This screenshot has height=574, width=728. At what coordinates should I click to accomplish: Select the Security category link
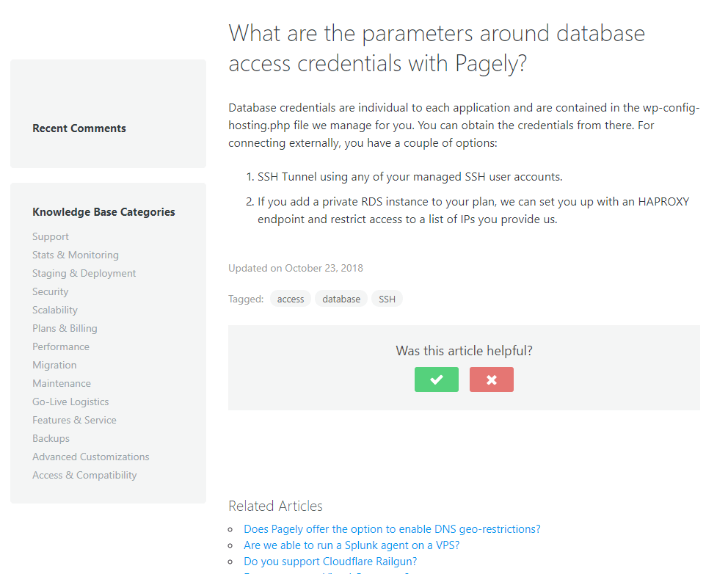pyautogui.click(x=51, y=291)
